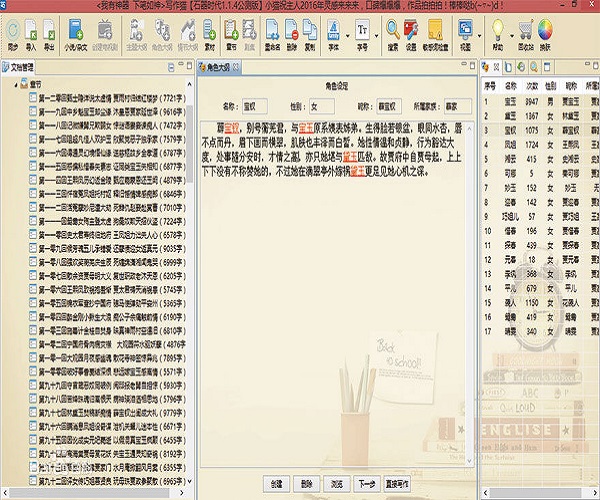Viewport: 600px width, 500px height.
Task: Open the 角色大纲 toolbar icon
Action: click(162, 36)
